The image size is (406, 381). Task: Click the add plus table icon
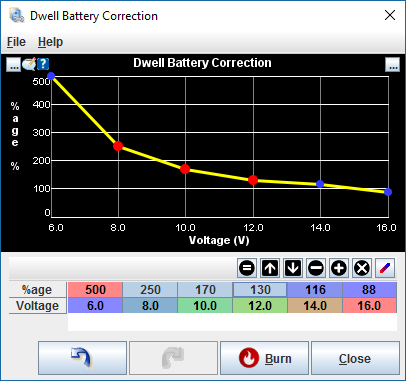click(x=339, y=268)
